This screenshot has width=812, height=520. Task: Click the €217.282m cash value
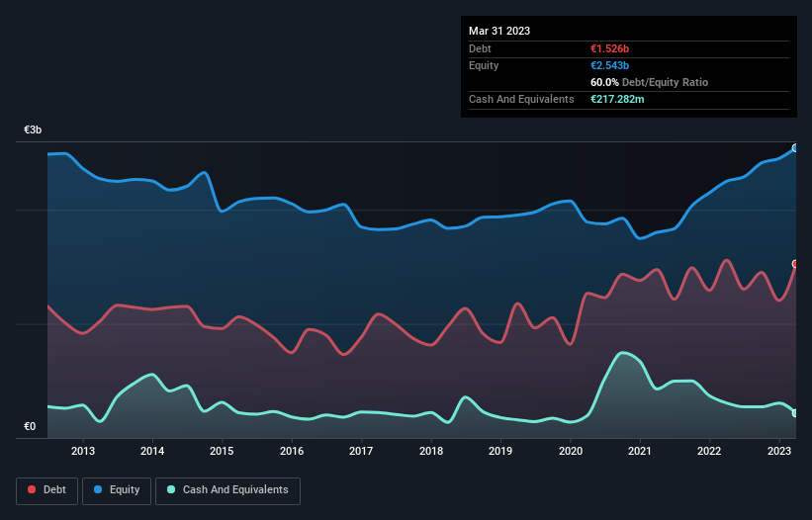coord(617,99)
